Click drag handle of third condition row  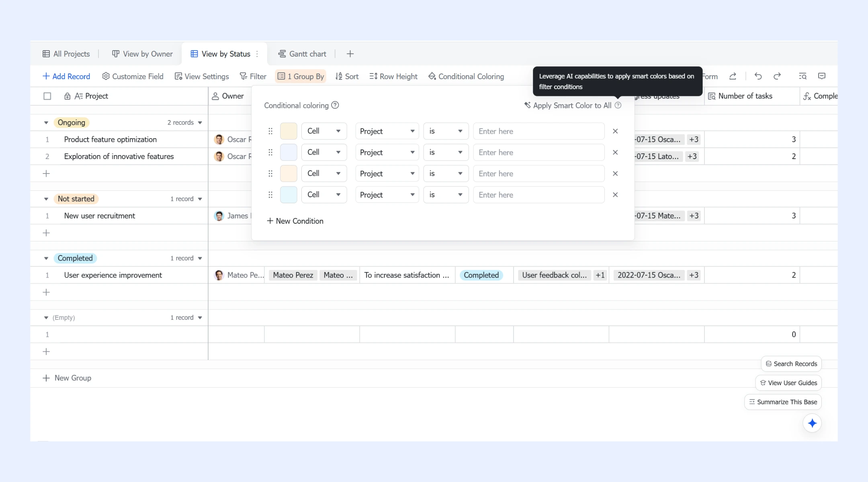270,174
